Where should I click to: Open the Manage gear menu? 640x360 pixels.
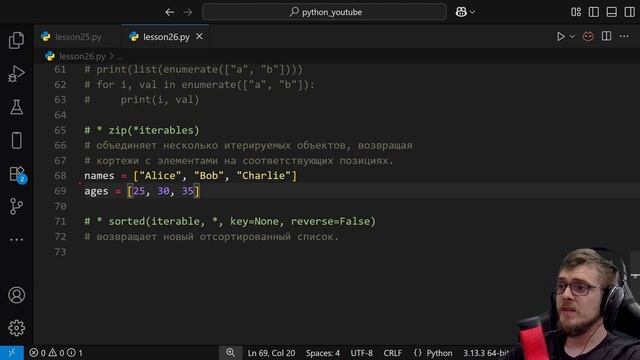[x=16, y=328]
